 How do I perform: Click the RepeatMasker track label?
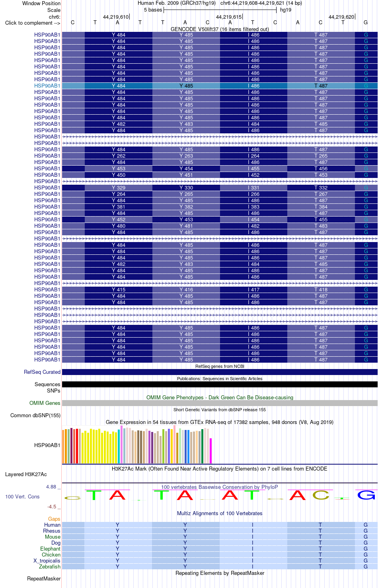point(44,578)
